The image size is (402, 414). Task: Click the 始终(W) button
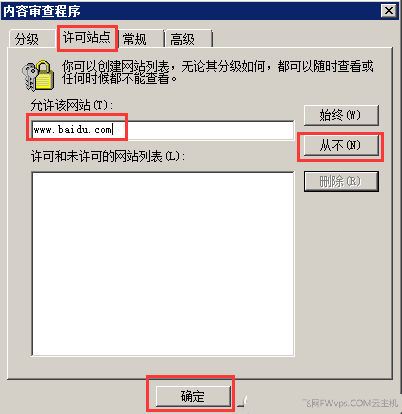click(341, 115)
